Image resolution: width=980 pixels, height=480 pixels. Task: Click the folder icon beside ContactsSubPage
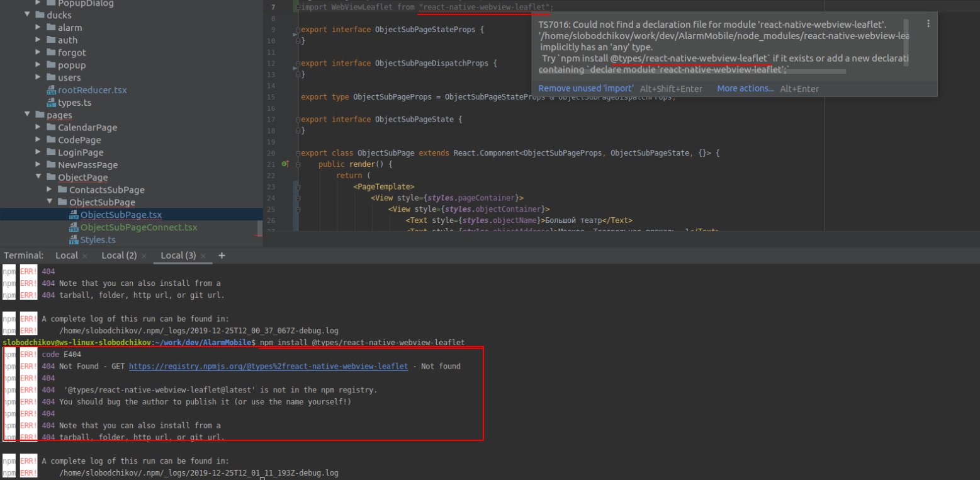tap(62, 190)
